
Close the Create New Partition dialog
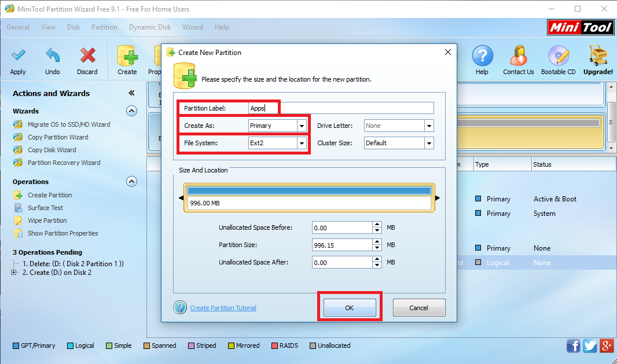(x=448, y=52)
